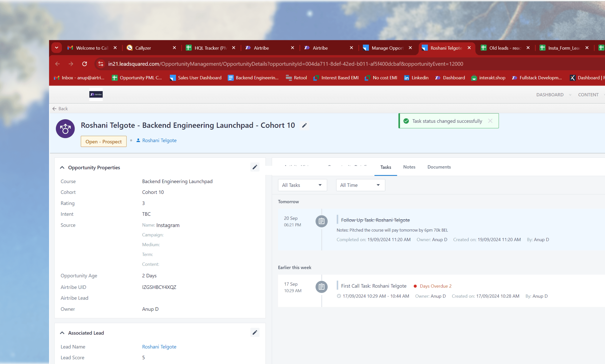
Task: Click the Open - Prospect status badge
Action: tap(103, 142)
